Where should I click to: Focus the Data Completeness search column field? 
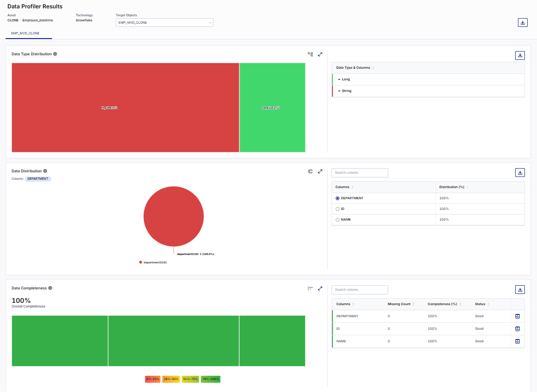[x=359, y=290]
